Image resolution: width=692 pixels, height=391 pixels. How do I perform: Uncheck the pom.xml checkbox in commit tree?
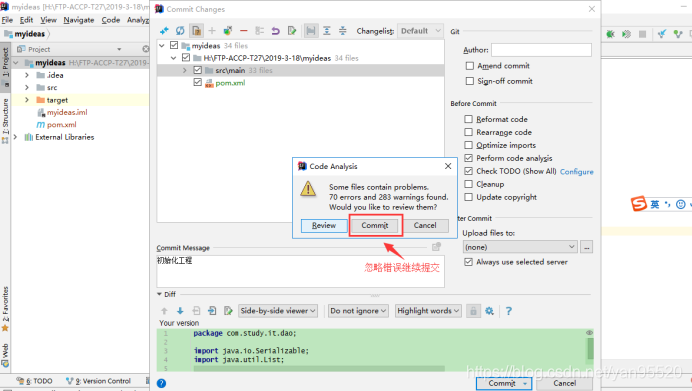click(x=198, y=82)
